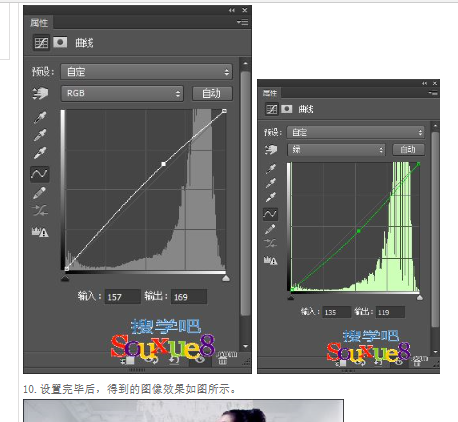The image size is (458, 422).
Task: Click the white input slider under green curve
Action: coord(420,297)
